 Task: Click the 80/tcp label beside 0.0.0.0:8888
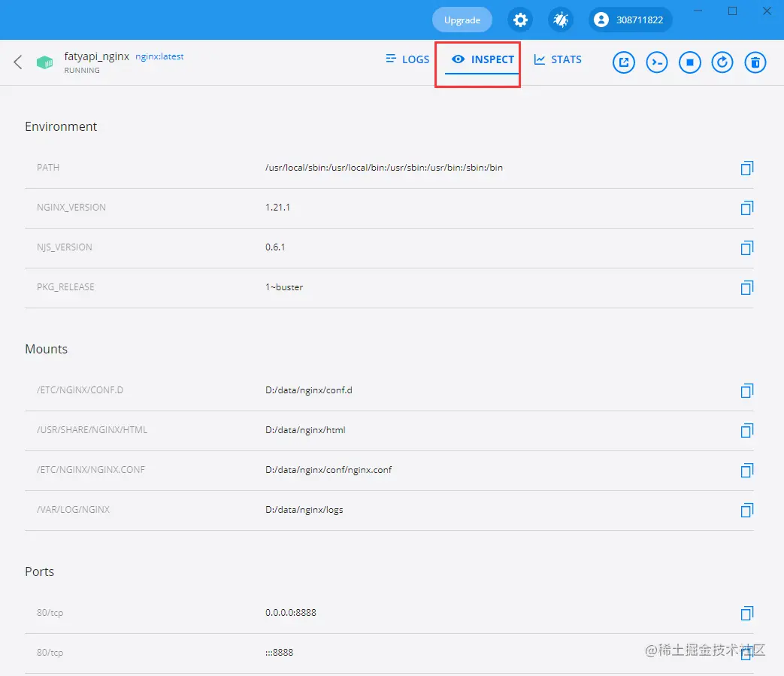coord(50,613)
